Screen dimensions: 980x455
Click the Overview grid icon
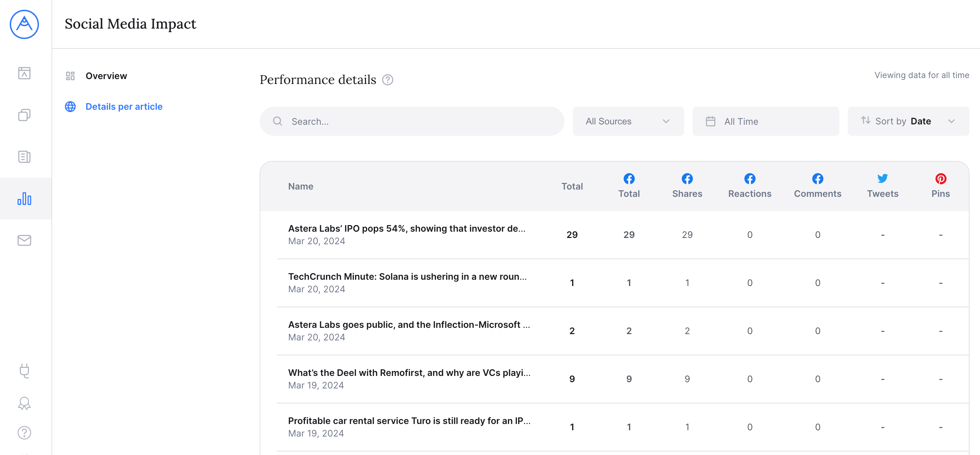click(x=70, y=76)
